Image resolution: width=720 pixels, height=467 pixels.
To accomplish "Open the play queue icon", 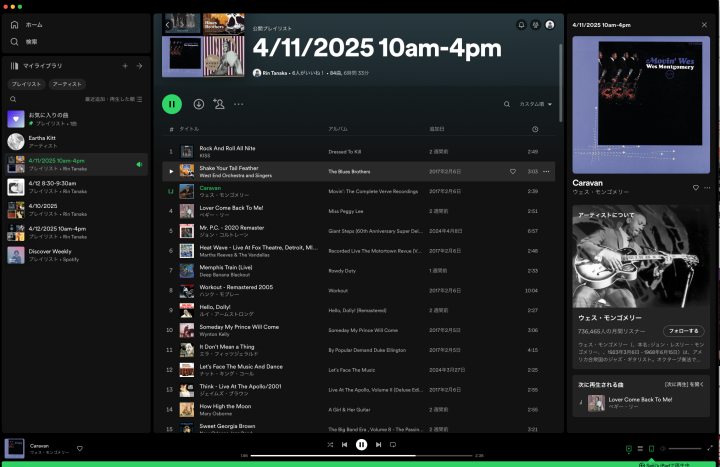I will point(640,449).
